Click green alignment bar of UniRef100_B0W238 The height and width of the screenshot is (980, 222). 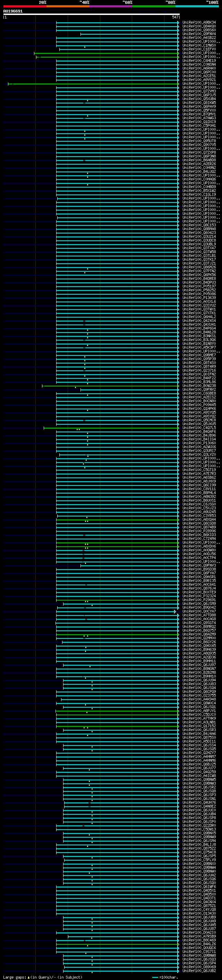click(x=110, y=386)
